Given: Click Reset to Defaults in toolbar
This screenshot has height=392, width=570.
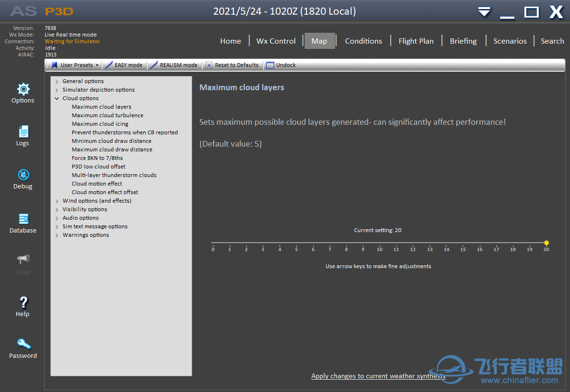Looking at the screenshot, I should (x=232, y=65).
